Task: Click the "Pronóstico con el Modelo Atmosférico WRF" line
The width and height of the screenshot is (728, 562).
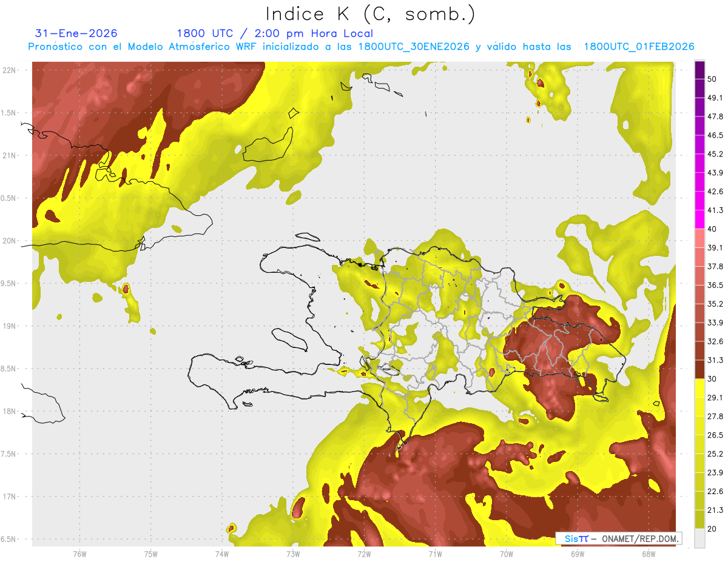Action: pos(361,47)
